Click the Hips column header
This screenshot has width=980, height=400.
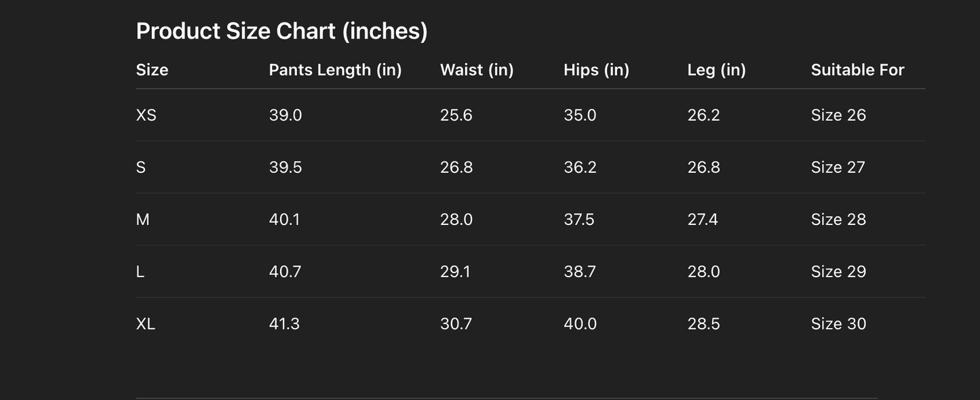596,70
